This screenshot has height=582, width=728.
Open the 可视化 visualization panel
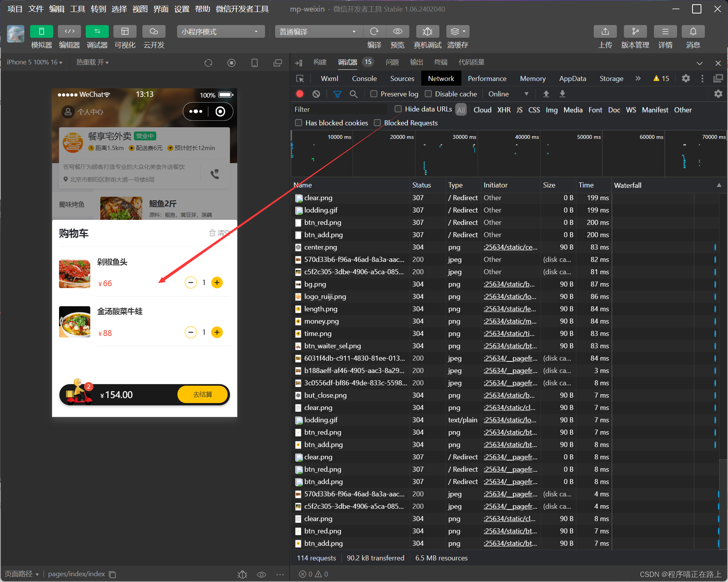[x=125, y=31]
